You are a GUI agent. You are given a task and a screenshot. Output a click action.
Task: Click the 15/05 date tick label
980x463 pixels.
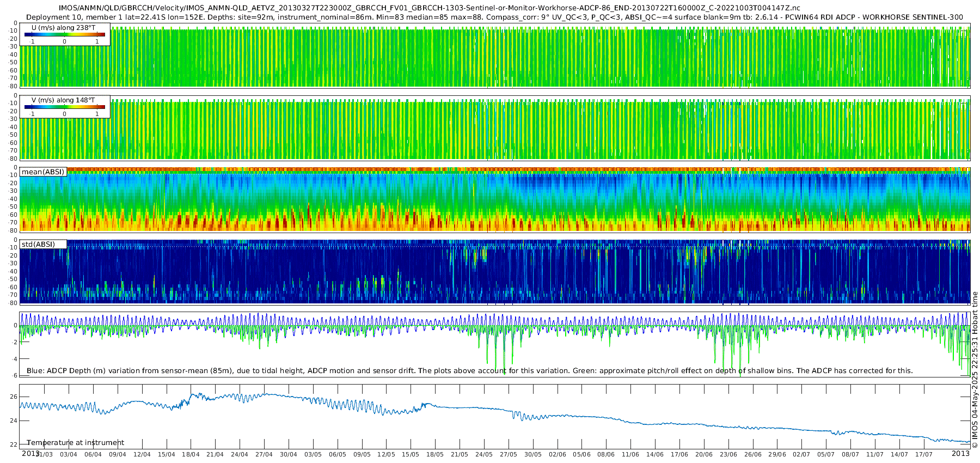pos(411,454)
